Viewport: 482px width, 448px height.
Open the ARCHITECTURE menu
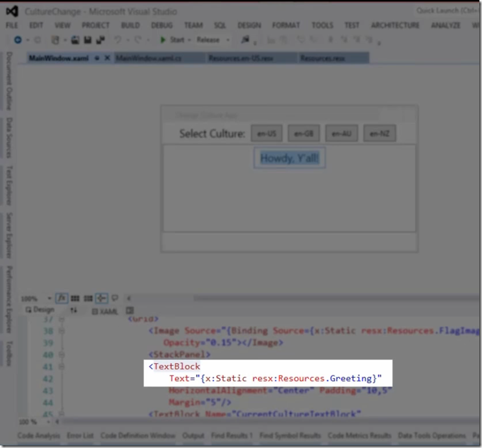[x=395, y=25]
